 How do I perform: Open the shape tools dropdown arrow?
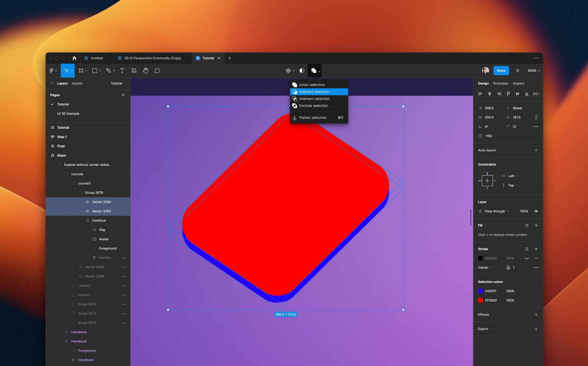(x=99, y=70)
